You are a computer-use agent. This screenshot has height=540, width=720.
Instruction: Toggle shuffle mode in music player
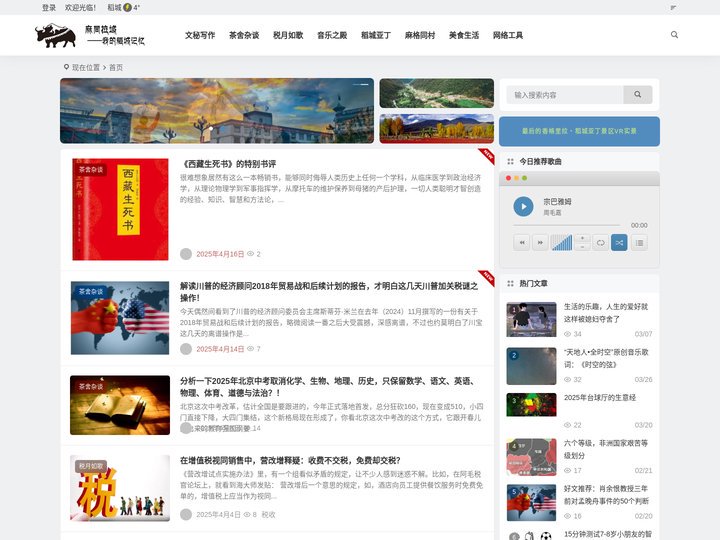coord(619,242)
